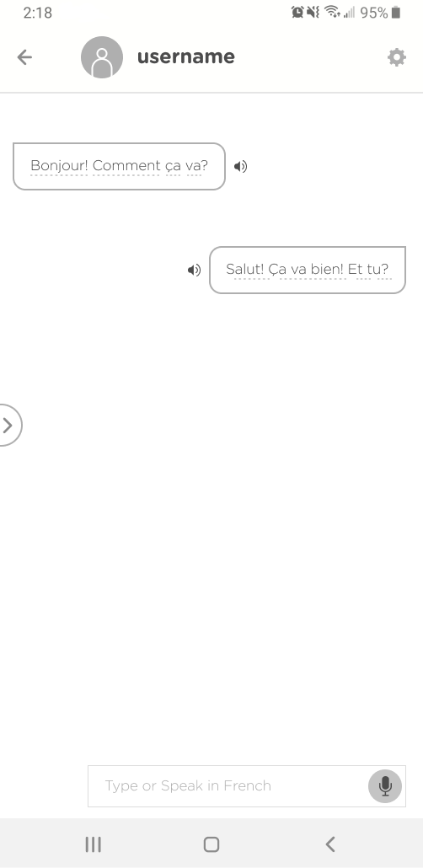423x868 pixels.
Task: Open chat settings gear icon
Action: (x=396, y=57)
